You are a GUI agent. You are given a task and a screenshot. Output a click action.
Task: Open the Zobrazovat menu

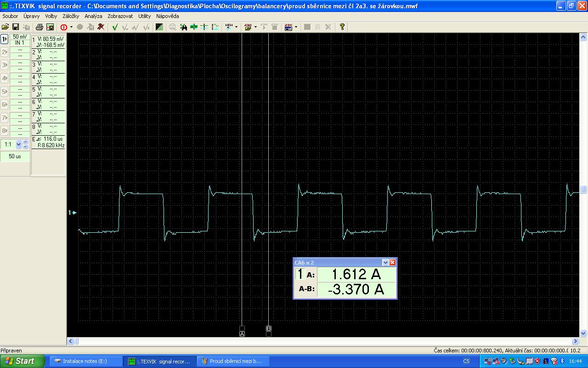pos(120,16)
